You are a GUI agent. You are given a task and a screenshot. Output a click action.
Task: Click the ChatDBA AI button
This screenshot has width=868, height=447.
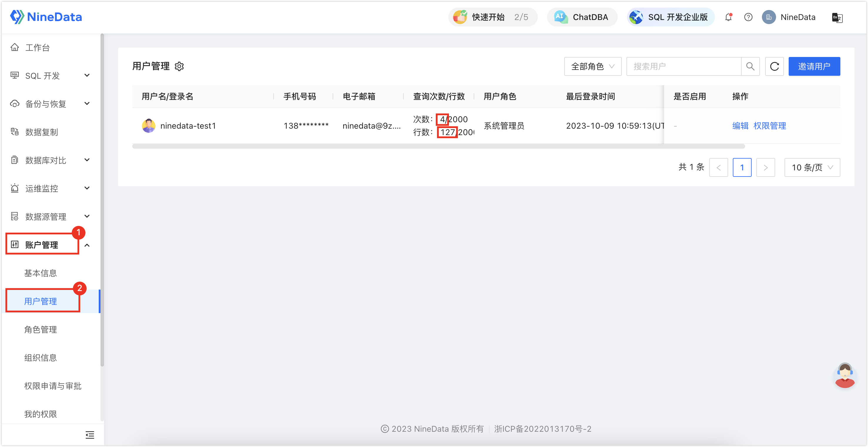point(582,17)
